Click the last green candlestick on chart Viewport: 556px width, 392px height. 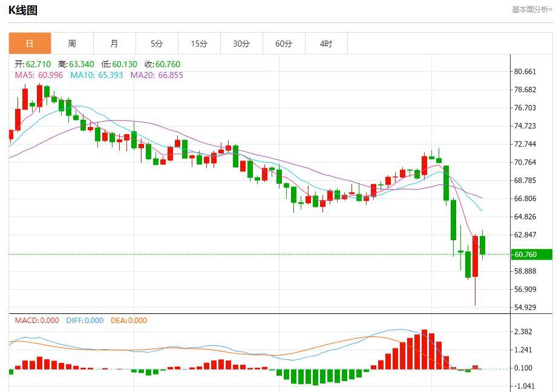483,245
